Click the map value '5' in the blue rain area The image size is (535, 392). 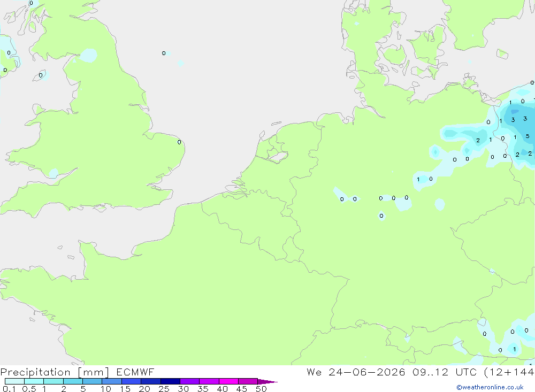[x=528, y=136]
